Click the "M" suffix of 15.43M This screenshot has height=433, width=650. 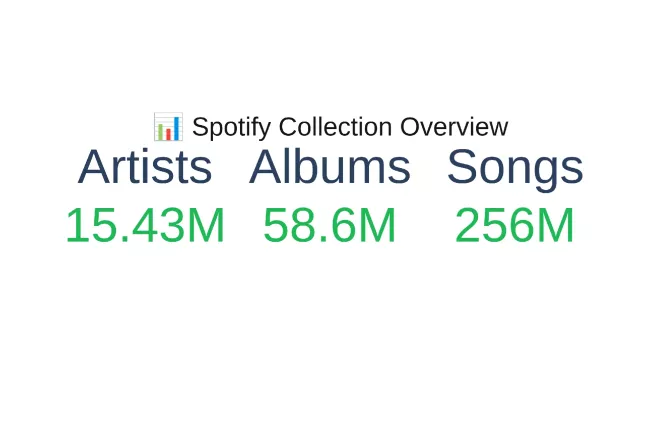pyautogui.click(x=206, y=226)
